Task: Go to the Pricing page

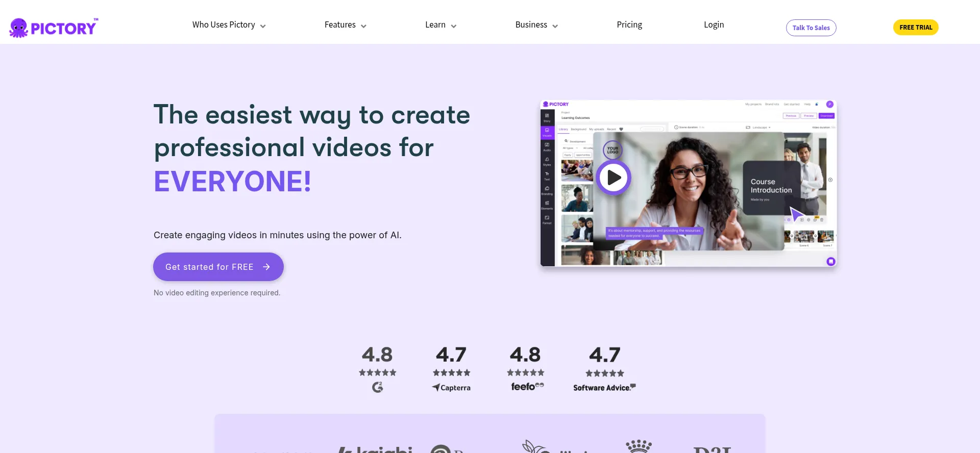Action: pos(629,25)
